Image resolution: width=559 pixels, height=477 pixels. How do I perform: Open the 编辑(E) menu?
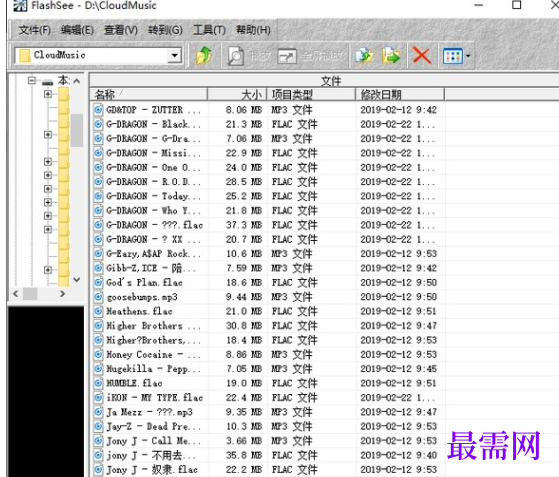[x=77, y=30]
